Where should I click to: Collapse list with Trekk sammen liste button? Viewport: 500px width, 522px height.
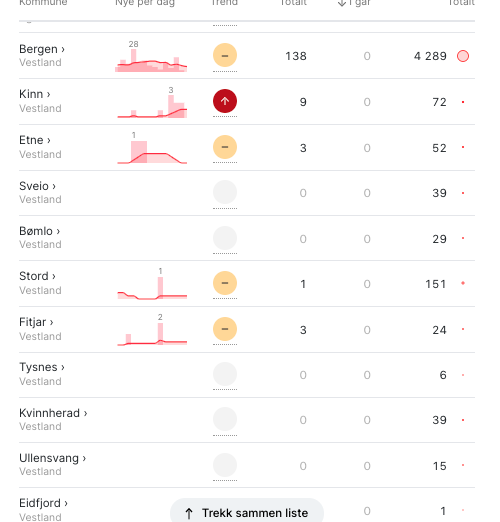(x=247, y=512)
